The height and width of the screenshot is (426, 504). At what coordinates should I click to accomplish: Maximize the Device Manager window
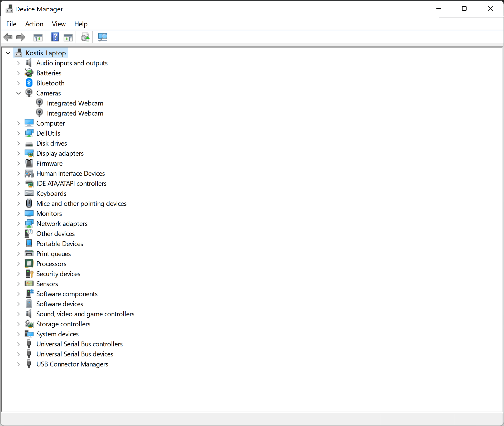click(x=464, y=9)
